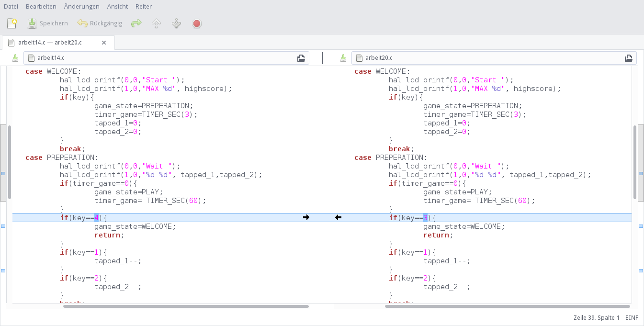This screenshot has width=644, height=326.
Task: Click 'game_state=WELCOME;' in right pane
Action: 464,226
